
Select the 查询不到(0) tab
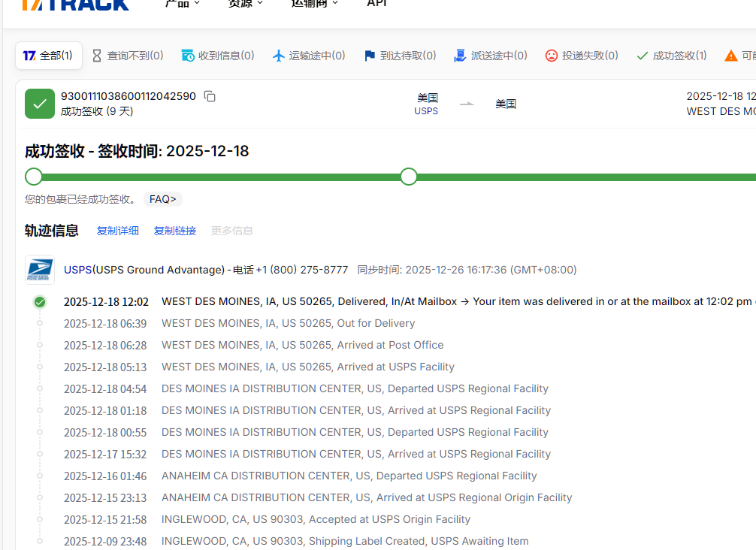point(128,56)
